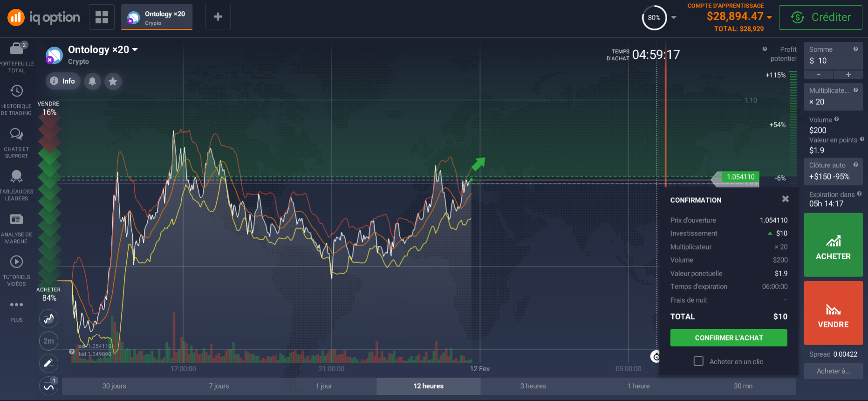Open the IQ Option logo home
The width and height of the screenshot is (868, 401).
tap(43, 18)
